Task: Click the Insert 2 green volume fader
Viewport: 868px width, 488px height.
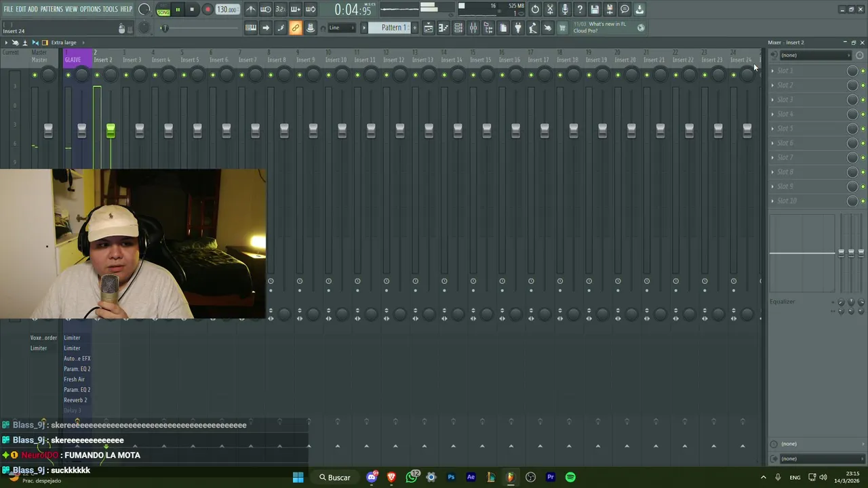Action: point(111,131)
